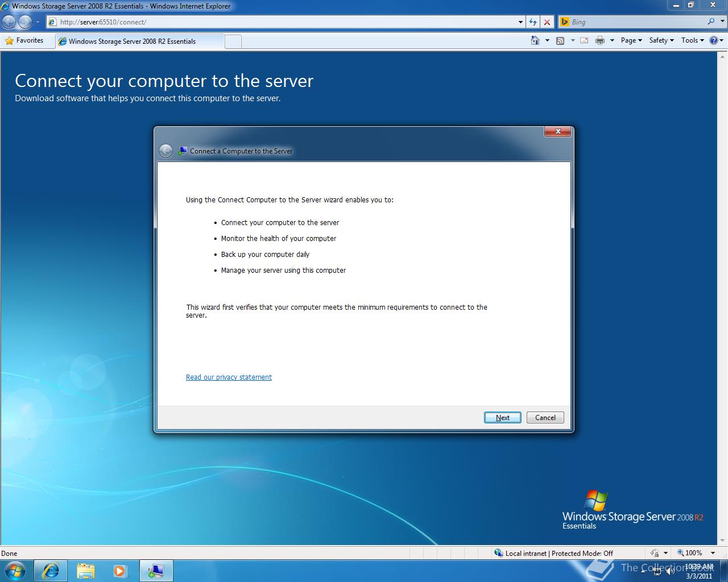The image size is (728, 582).
Task: Click the 100% zoom level button
Action: click(690, 553)
